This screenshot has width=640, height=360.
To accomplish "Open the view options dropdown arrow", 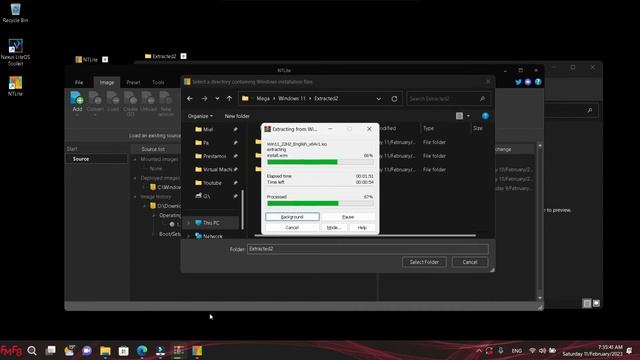I will point(468,116).
